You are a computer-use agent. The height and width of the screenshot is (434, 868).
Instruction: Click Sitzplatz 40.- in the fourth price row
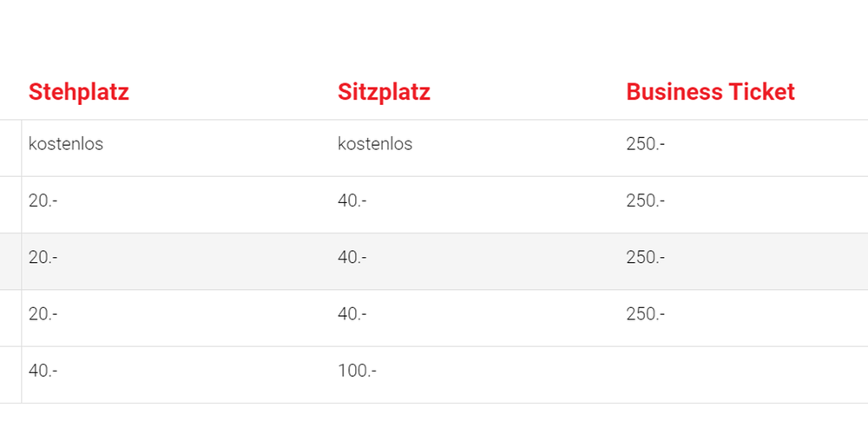pos(352,313)
